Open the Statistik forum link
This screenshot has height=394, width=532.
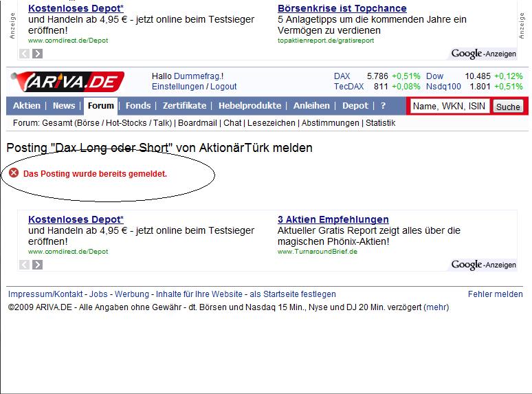pos(380,123)
